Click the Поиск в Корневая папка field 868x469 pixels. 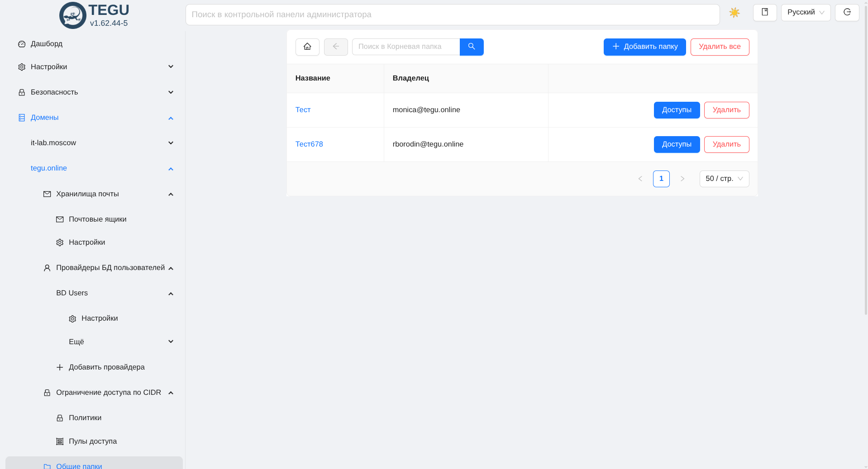tap(405, 47)
